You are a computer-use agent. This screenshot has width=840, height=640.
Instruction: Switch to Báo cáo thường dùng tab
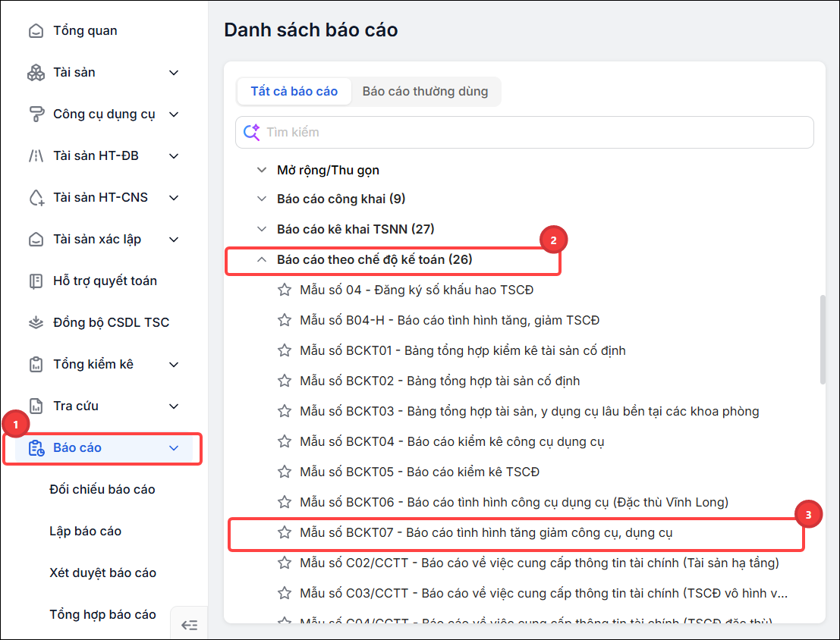coord(426,92)
